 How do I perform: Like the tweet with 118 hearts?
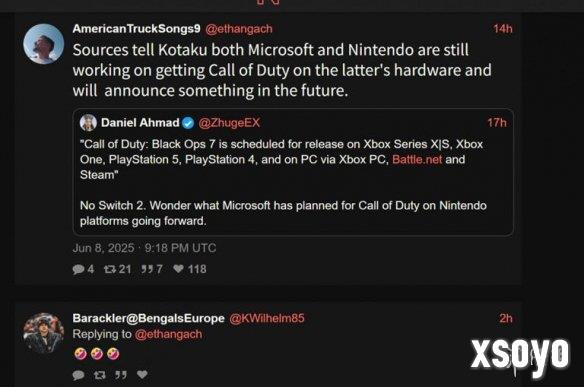coord(178,269)
